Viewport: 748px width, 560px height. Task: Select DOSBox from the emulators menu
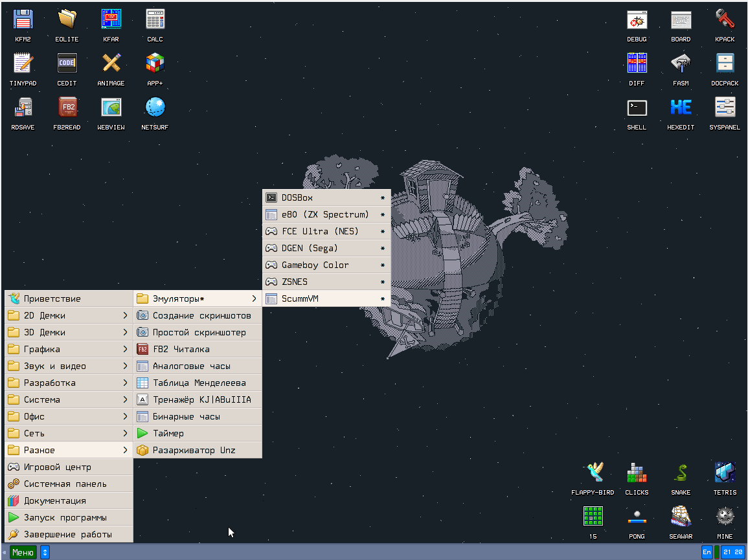[x=326, y=197]
